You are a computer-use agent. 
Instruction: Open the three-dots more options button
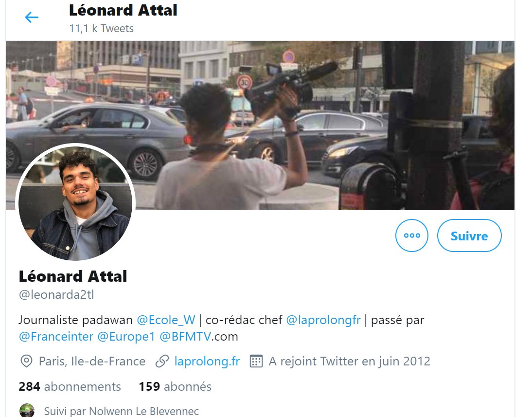[411, 236]
